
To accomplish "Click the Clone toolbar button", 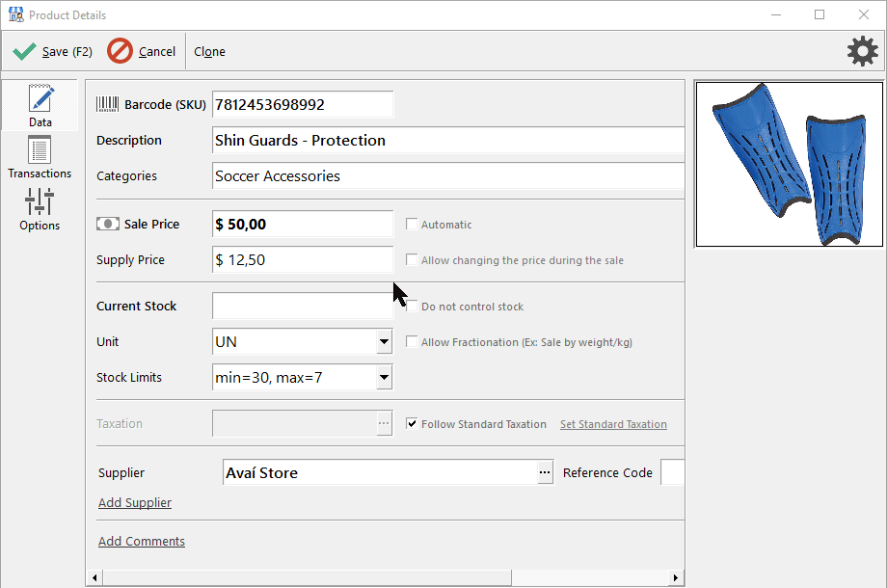I will point(209,51).
